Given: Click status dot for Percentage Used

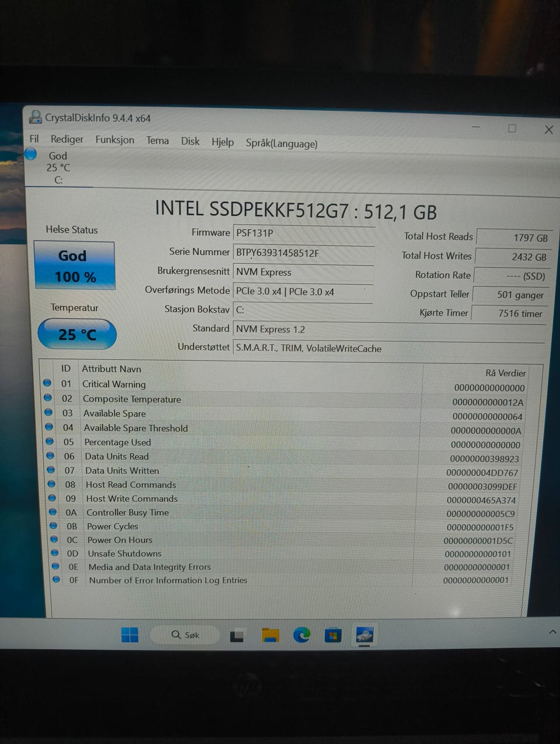Looking at the screenshot, I should tap(50, 441).
